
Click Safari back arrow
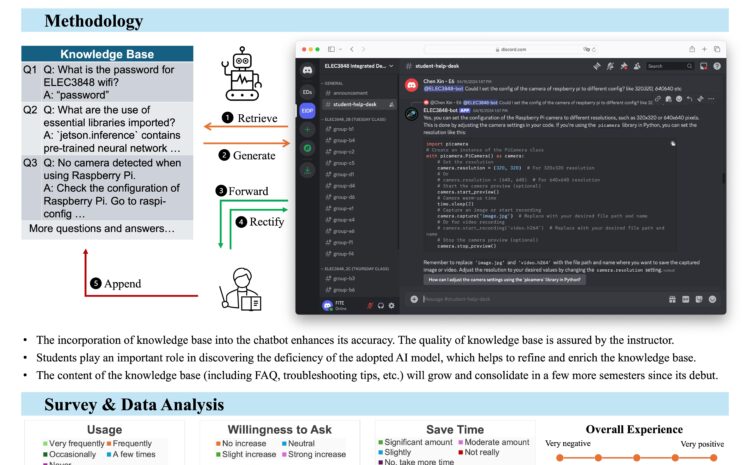click(x=352, y=49)
